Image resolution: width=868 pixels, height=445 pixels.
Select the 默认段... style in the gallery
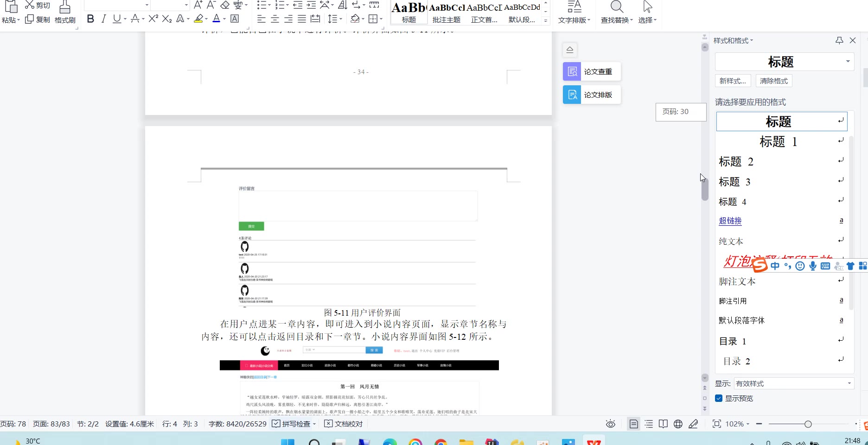click(522, 13)
